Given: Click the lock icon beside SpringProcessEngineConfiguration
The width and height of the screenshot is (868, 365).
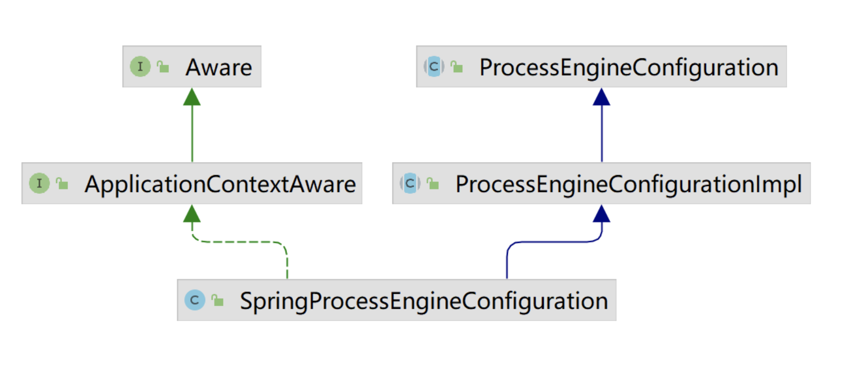Looking at the screenshot, I should coord(218,300).
